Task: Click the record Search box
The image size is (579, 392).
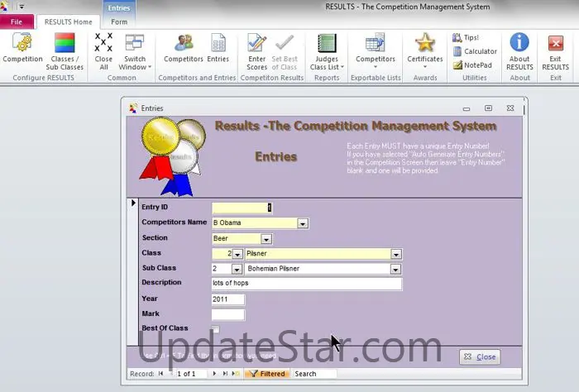Action: [x=314, y=374]
